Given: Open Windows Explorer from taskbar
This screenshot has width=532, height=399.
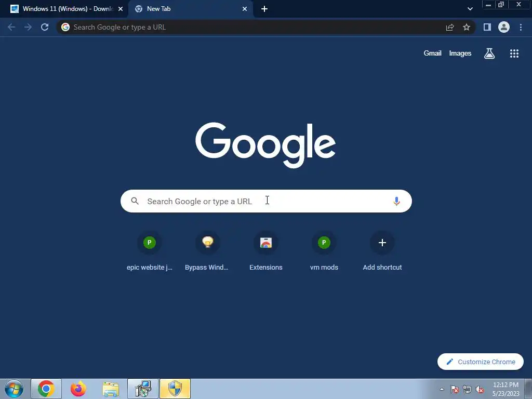Looking at the screenshot, I should point(111,389).
